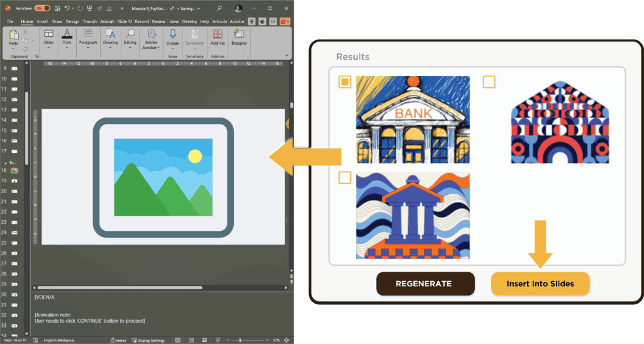Click the zoom in plus button
The image size is (644, 344).
[x=267, y=340]
